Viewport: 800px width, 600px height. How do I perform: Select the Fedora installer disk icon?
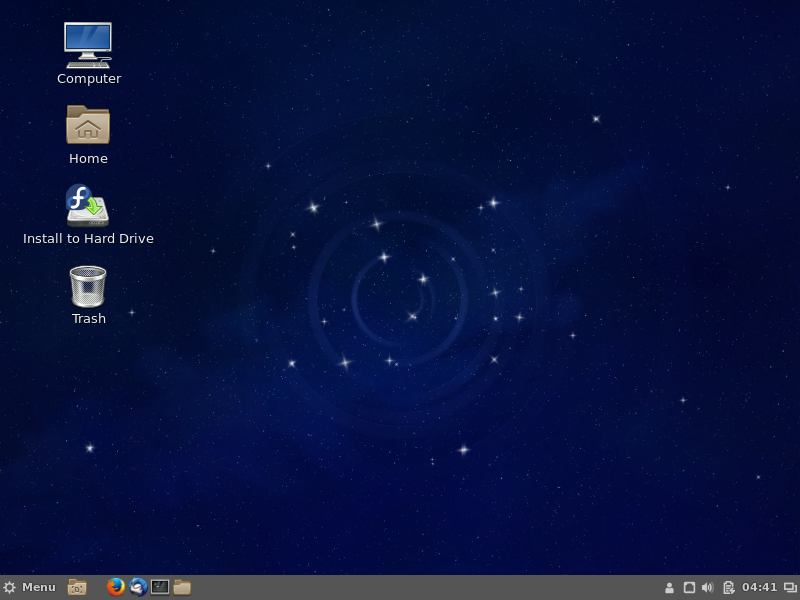[x=88, y=205]
